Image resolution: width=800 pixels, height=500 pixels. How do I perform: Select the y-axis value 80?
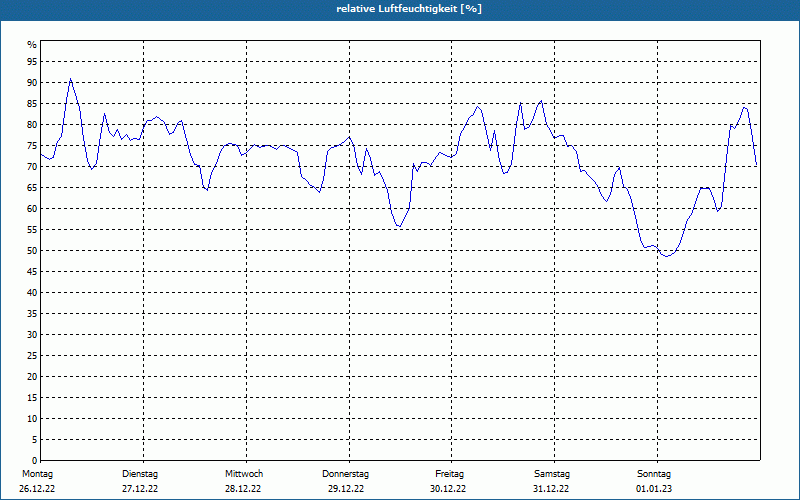[32, 124]
